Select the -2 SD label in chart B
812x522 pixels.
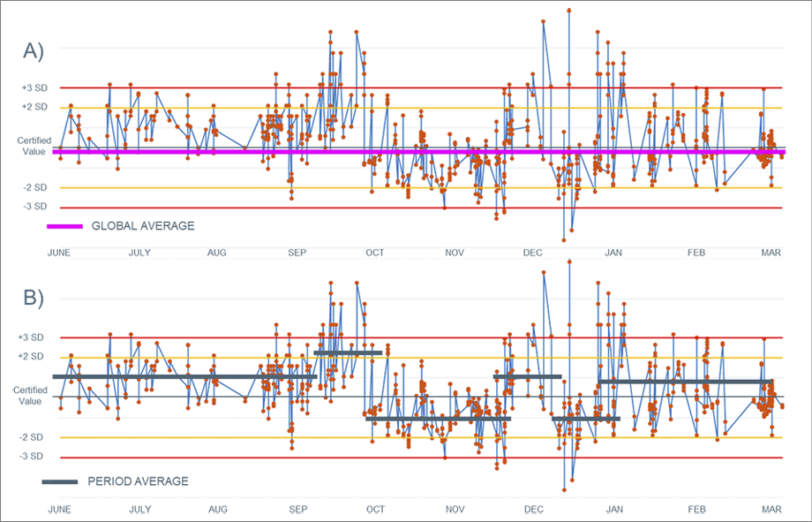click(34, 437)
